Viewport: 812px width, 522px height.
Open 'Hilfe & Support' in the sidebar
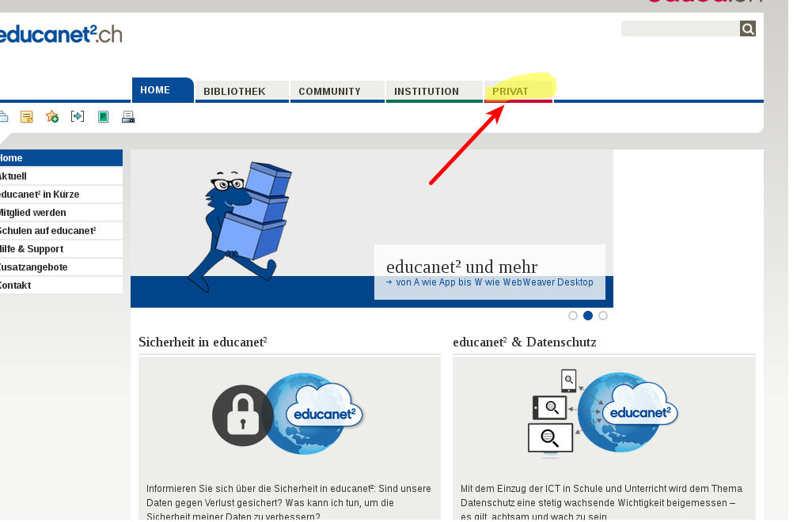pyautogui.click(x=32, y=249)
